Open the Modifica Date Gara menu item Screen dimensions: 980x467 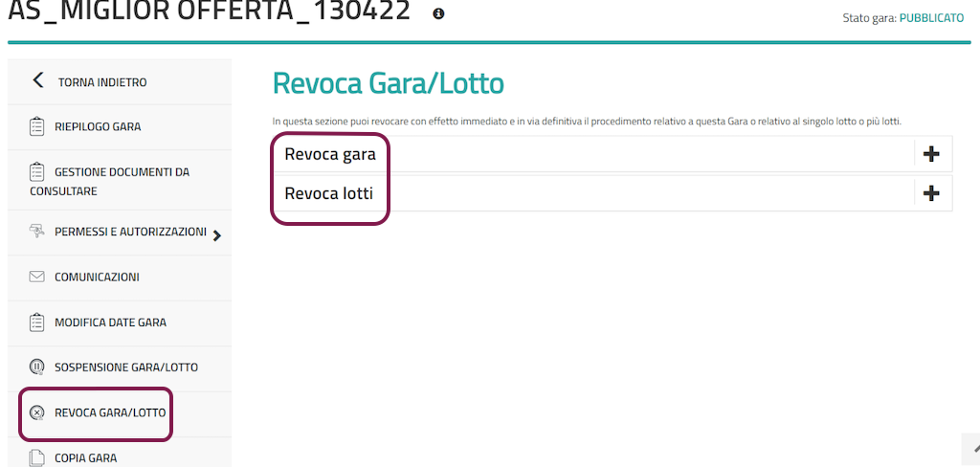(x=110, y=322)
